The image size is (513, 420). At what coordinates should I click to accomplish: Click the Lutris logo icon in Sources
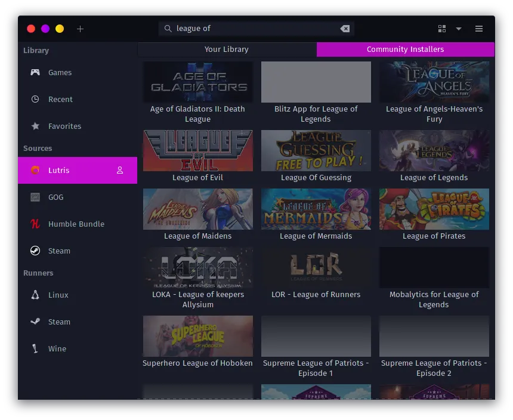pos(35,170)
